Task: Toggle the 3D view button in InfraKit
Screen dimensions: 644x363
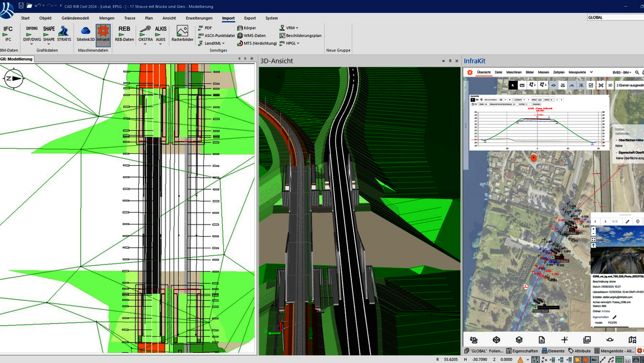Action: coord(610,85)
